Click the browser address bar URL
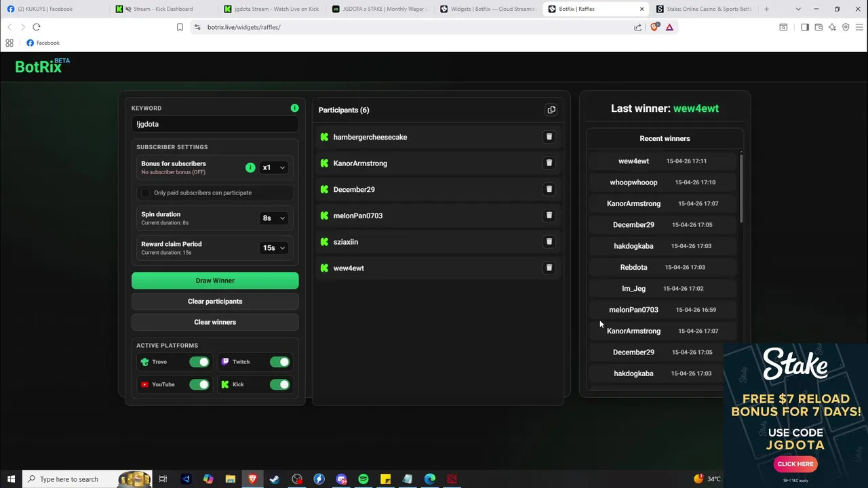The image size is (868, 488). tap(243, 27)
